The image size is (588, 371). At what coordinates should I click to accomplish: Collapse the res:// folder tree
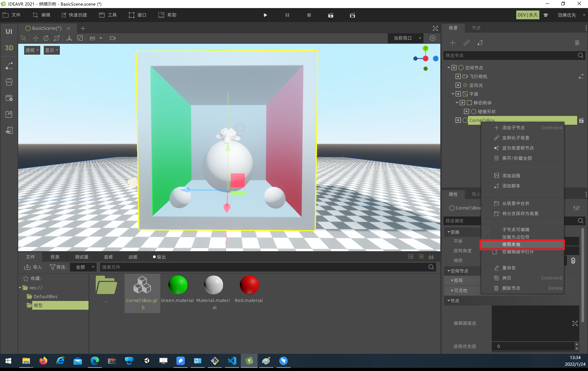click(x=20, y=288)
